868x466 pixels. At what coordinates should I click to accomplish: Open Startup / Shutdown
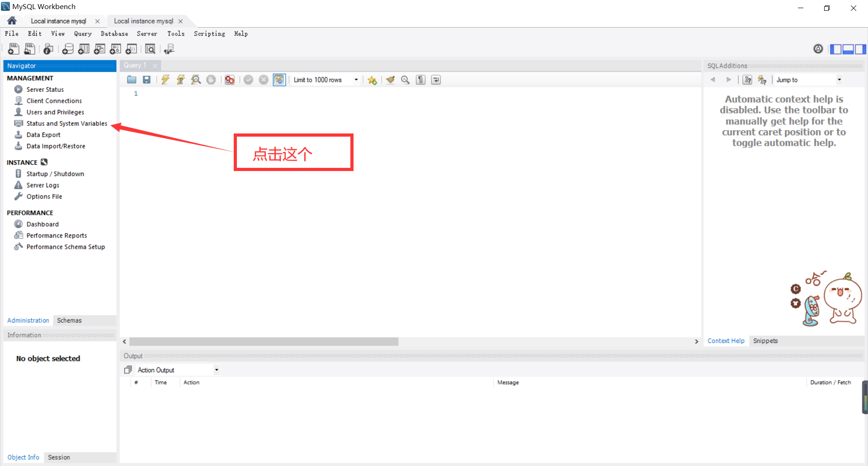click(x=55, y=174)
